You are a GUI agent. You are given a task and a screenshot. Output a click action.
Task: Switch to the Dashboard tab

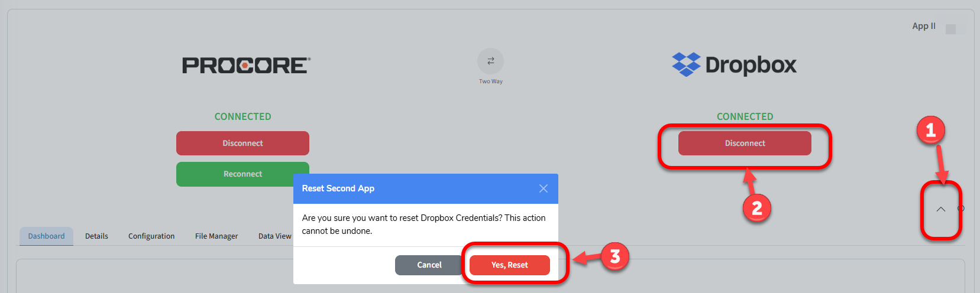pyautogui.click(x=46, y=236)
